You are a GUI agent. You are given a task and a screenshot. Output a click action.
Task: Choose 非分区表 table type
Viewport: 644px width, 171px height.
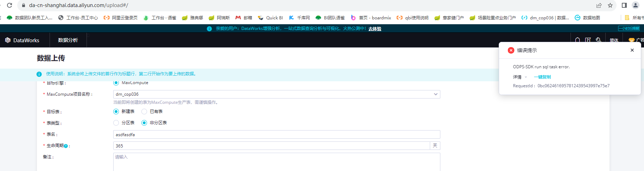144,123
